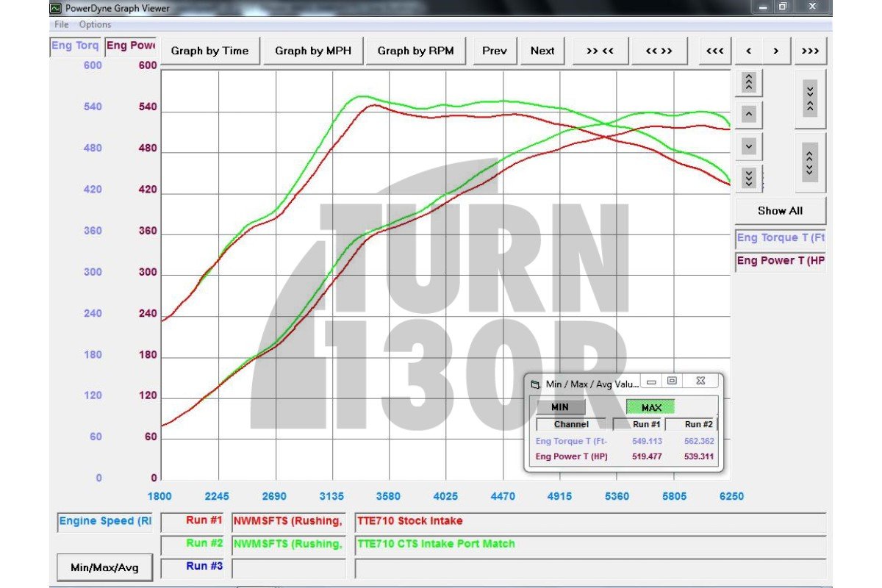Switch to MIN values view
The height and width of the screenshot is (588, 882).
[560, 406]
